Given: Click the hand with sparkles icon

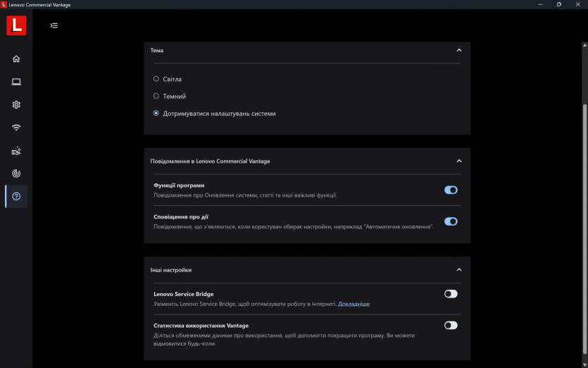Looking at the screenshot, I should coord(16,150).
